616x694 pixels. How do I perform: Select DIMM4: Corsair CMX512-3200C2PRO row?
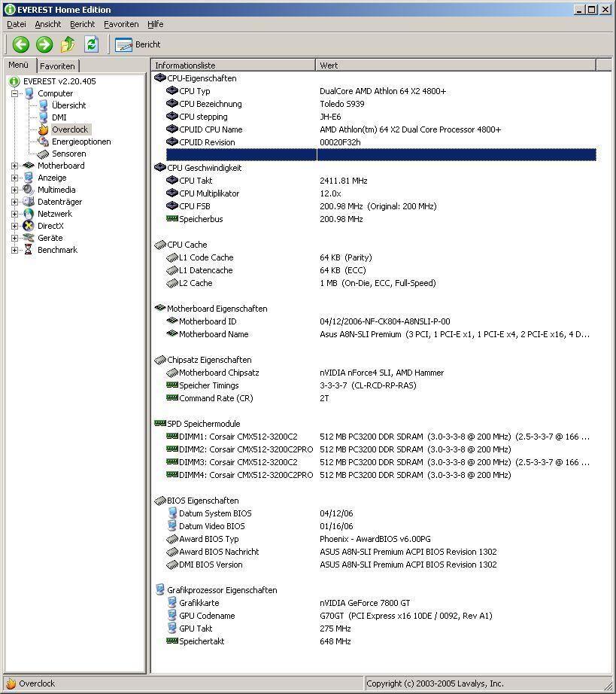(x=381, y=475)
